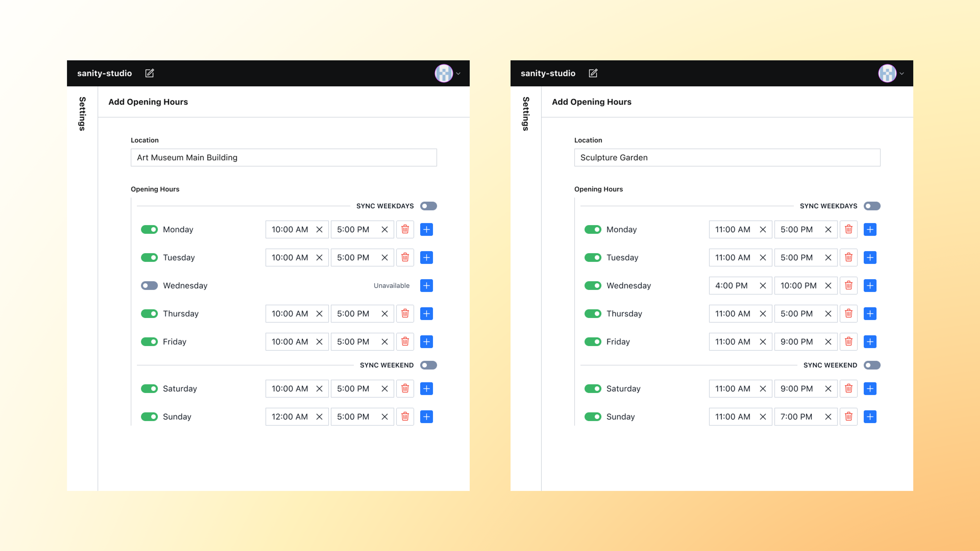Click the Tuesday label in Sculpture Garden window
Image resolution: width=980 pixels, height=551 pixels.
(x=622, y=257)
